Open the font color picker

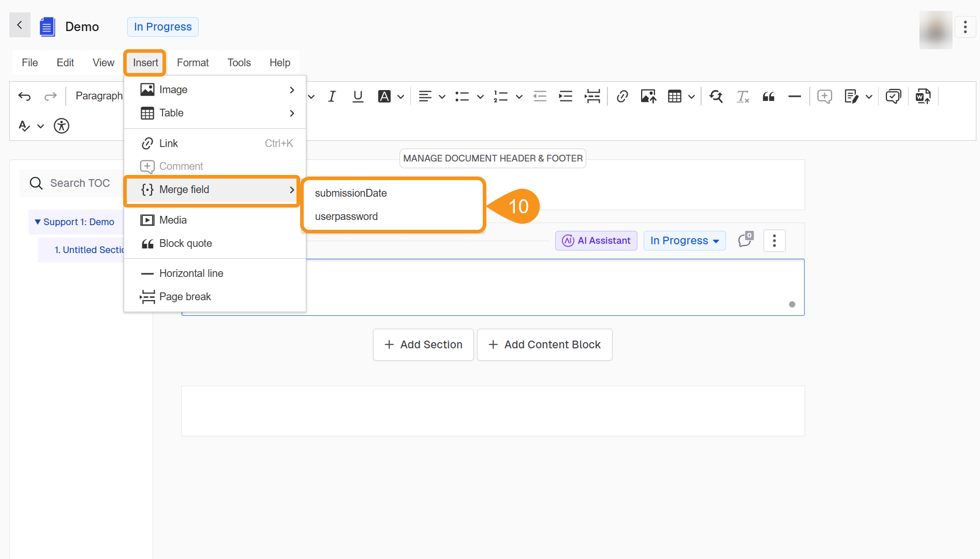tap(400, 97)
